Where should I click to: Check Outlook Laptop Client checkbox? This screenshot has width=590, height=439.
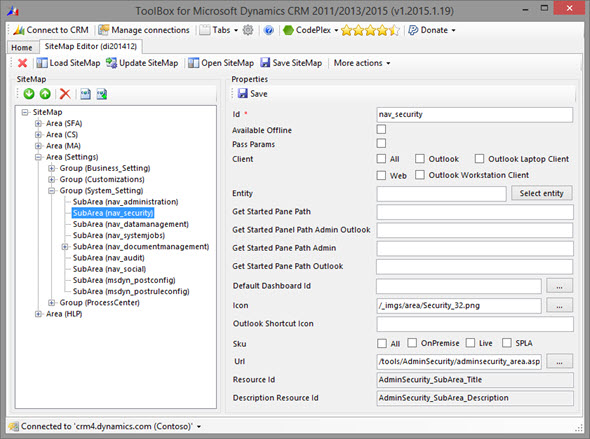tap(479, 158)
